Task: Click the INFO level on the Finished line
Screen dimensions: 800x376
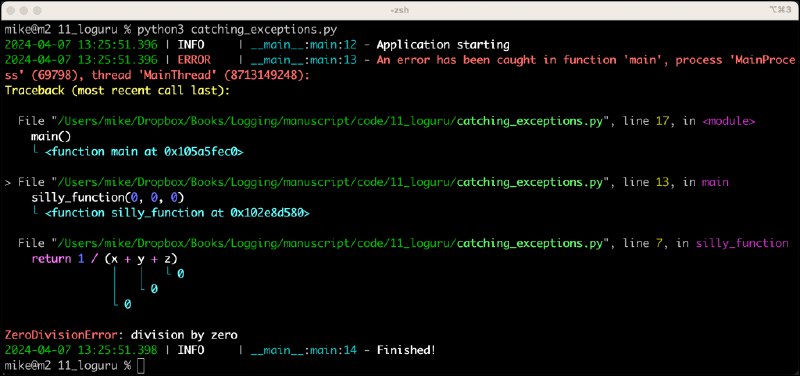Action: 191,350
